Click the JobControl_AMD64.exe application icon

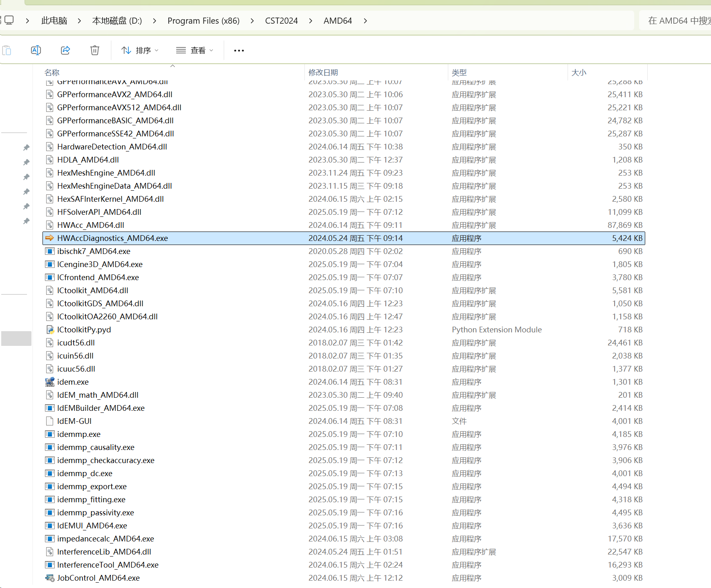point(49,578)
